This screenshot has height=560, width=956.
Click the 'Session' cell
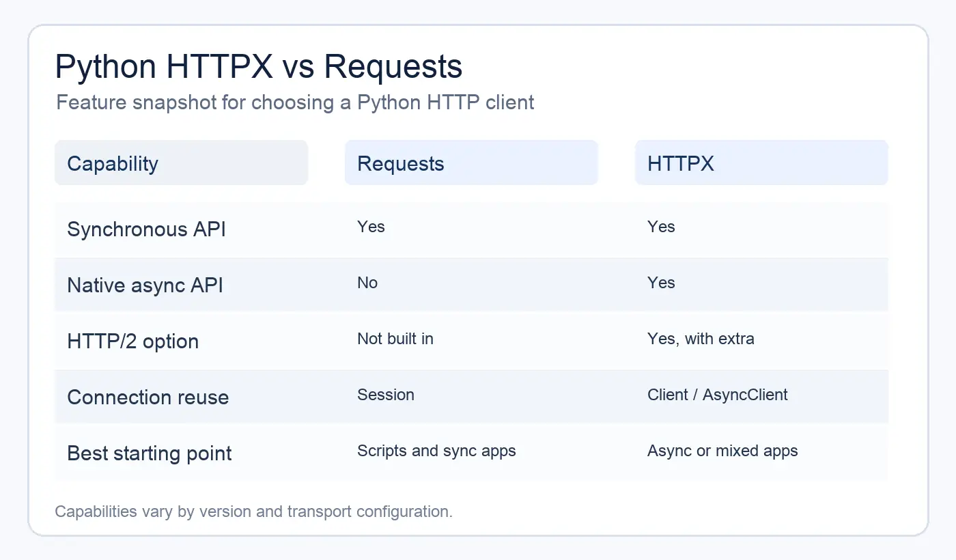(x=386, y=395)
